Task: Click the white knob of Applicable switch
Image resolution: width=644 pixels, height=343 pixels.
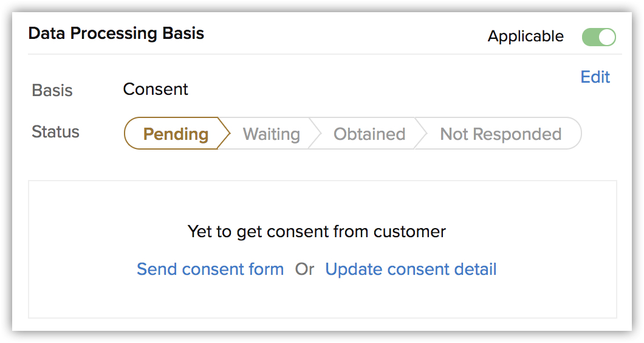Action: coord(607,37)
